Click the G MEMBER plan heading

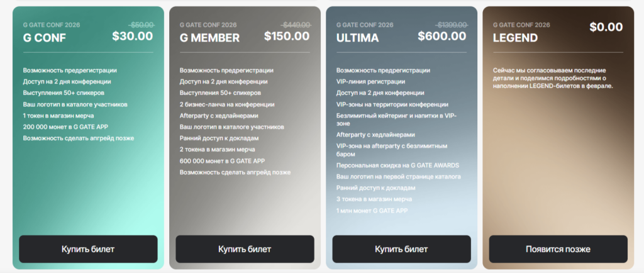(x=209, y=38)
